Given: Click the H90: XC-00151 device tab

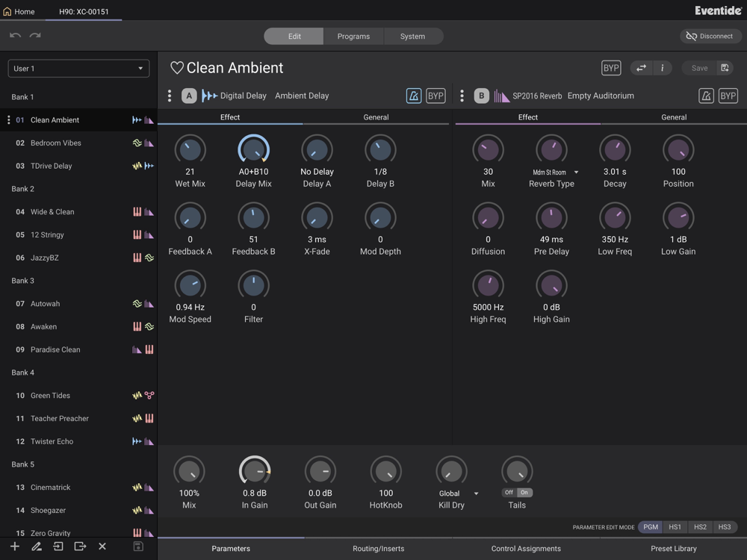Looking at the screenshot, I should pos(84,11).
